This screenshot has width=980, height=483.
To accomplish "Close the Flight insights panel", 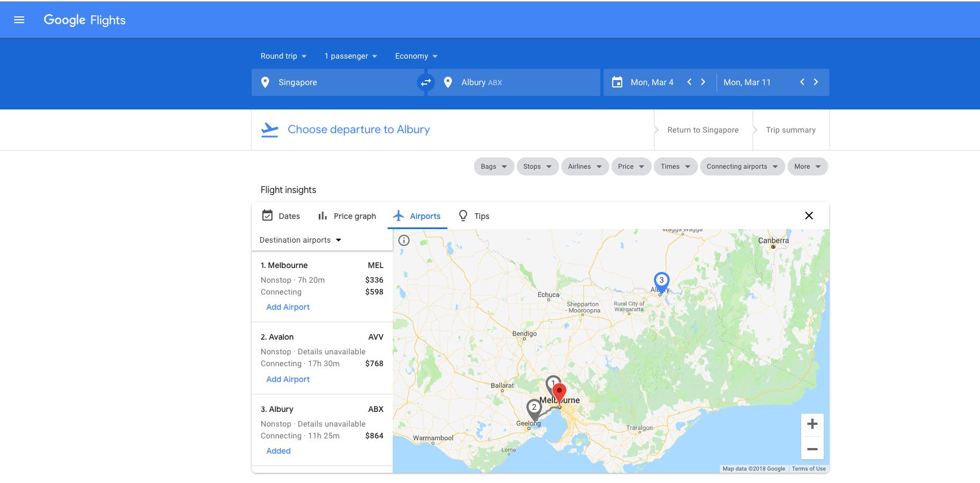I will coord(809,216).
